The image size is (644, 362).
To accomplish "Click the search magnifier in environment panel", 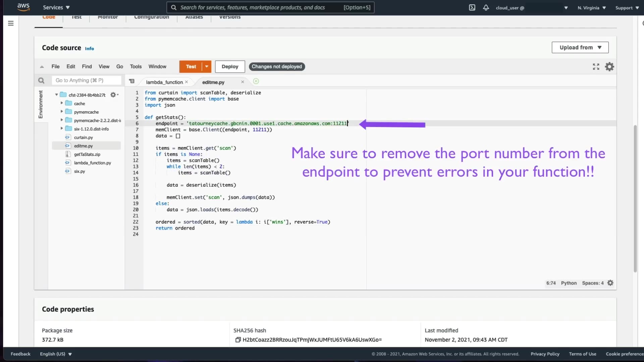I will (41, 80).
